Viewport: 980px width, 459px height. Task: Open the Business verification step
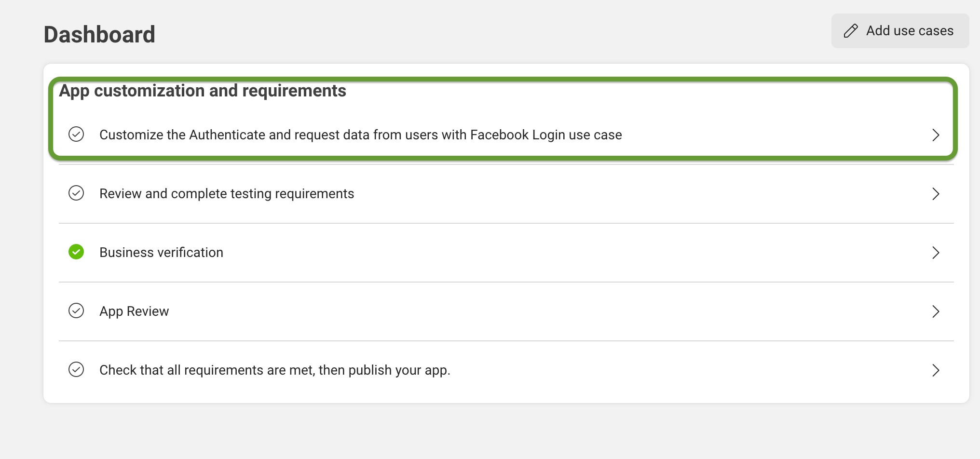coord(506,253)
